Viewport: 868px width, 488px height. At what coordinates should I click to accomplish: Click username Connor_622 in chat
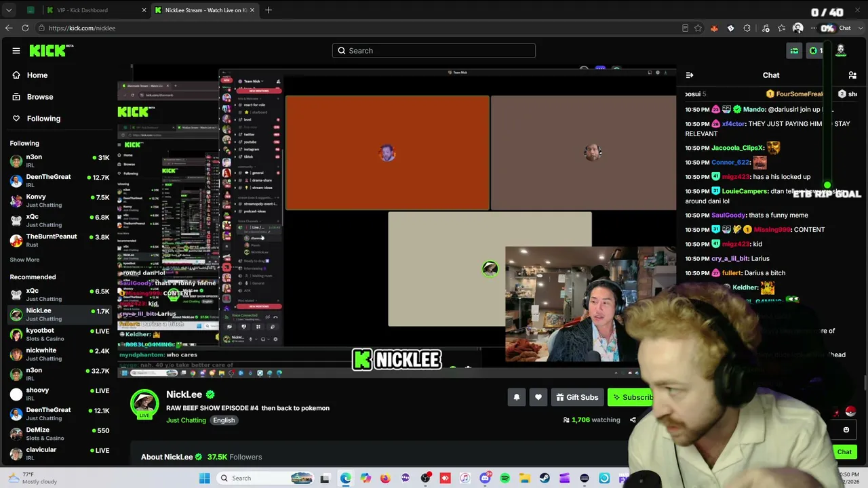click(730, 163)
